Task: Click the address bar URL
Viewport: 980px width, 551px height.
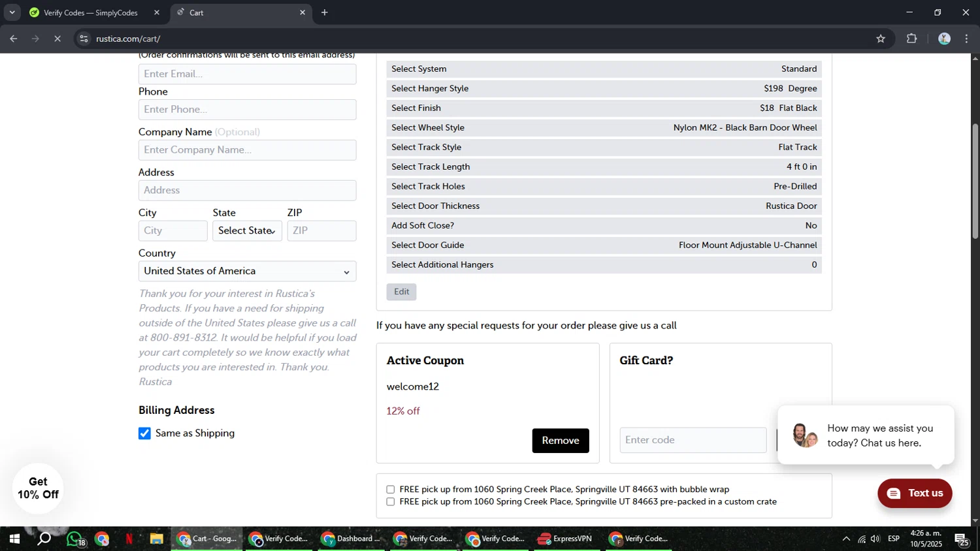Action: 128,39
